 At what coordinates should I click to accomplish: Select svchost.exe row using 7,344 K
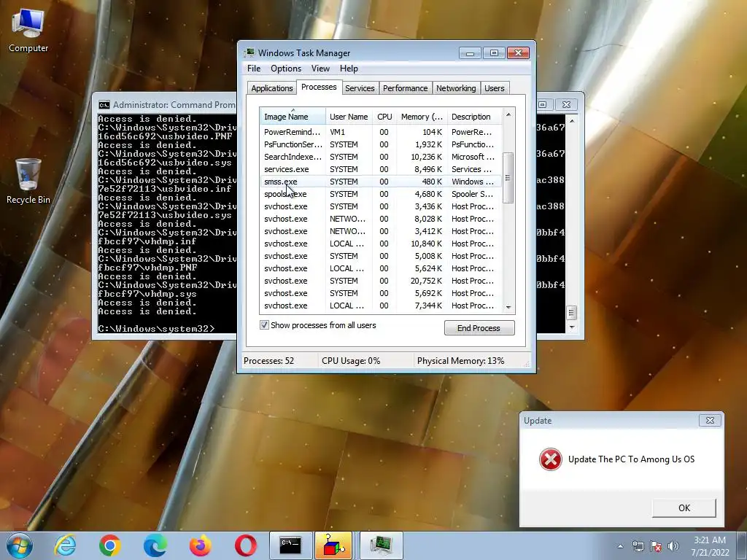[381, 306]
